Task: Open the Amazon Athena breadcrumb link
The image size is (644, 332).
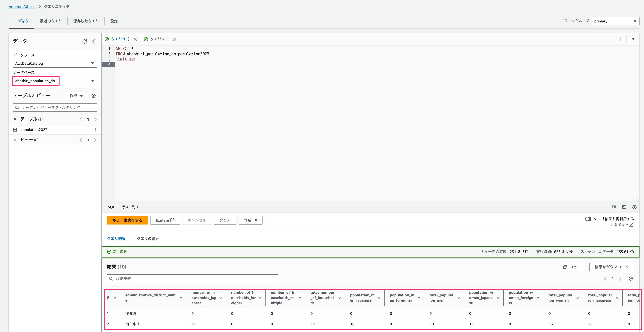Action: (x=22, y=6)
